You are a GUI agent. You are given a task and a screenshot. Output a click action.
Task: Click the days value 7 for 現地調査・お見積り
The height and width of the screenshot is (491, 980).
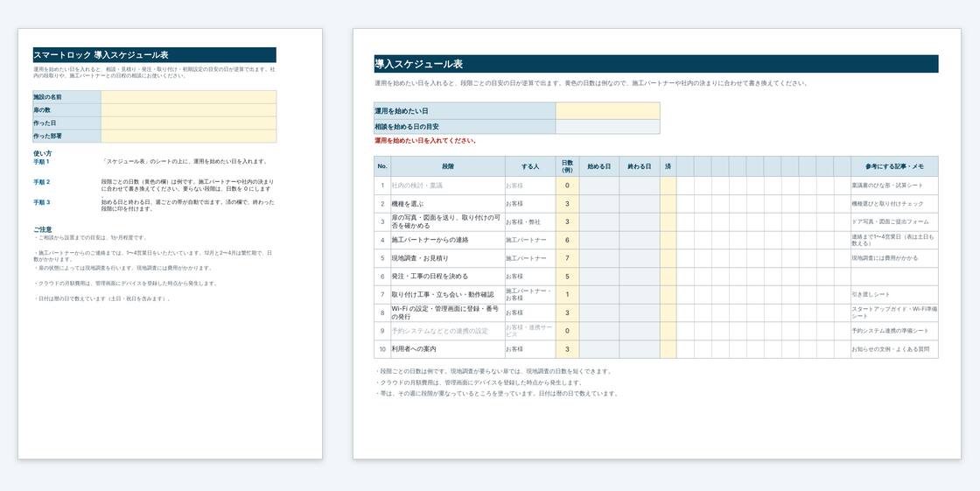568,258
